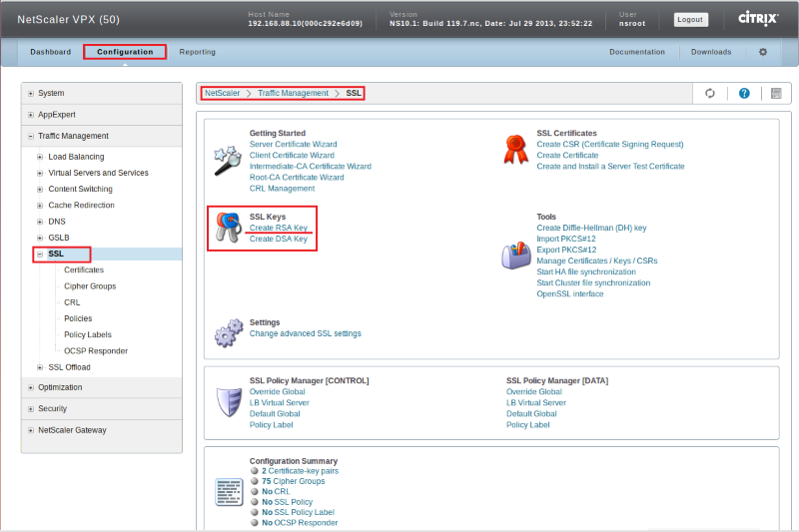The width and height of the screenshot is (799, 532).
Task: Click the NetScaler breadcrumb link
Action: pyautogui.click(x=222, y=93)
